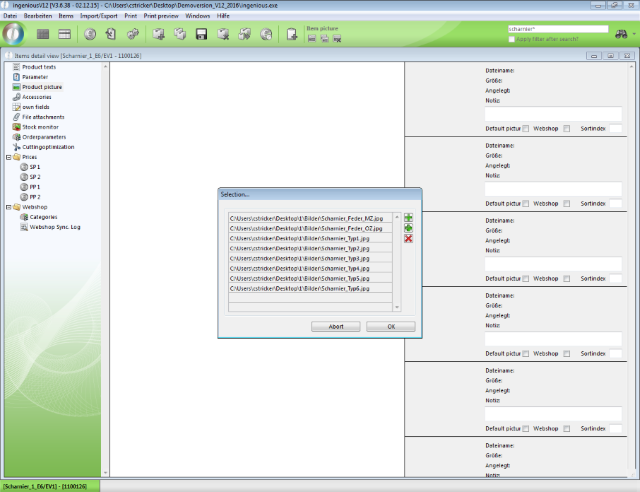640x492 pixels.
Task: Click Abort in the Selection dialog
Action: pyautogui.click(x=336, y=326)
